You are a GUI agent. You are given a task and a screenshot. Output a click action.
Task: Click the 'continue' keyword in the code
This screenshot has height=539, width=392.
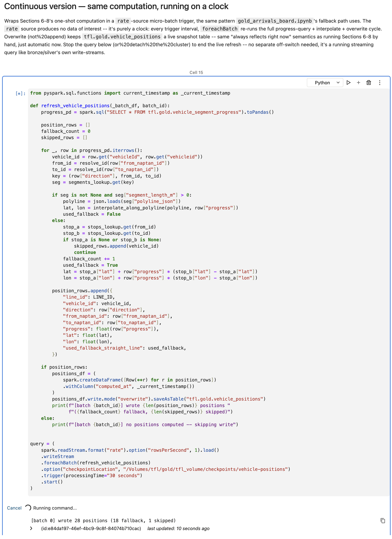[x=85, y=252]
